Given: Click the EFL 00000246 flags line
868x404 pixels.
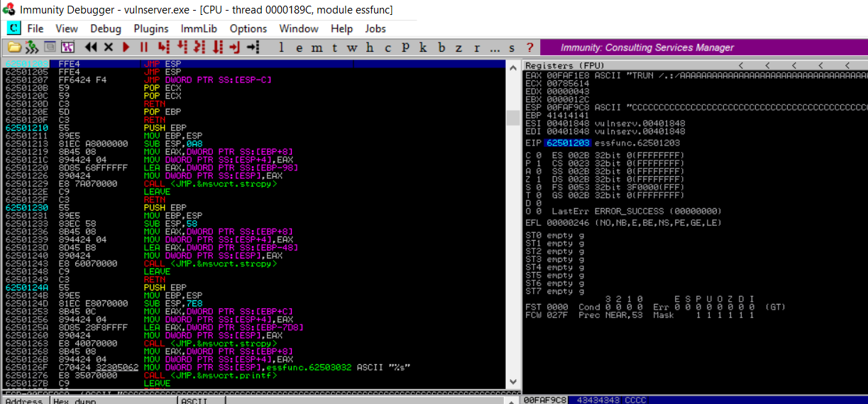Looking at the screenshot, I should [x=623, y=222].
